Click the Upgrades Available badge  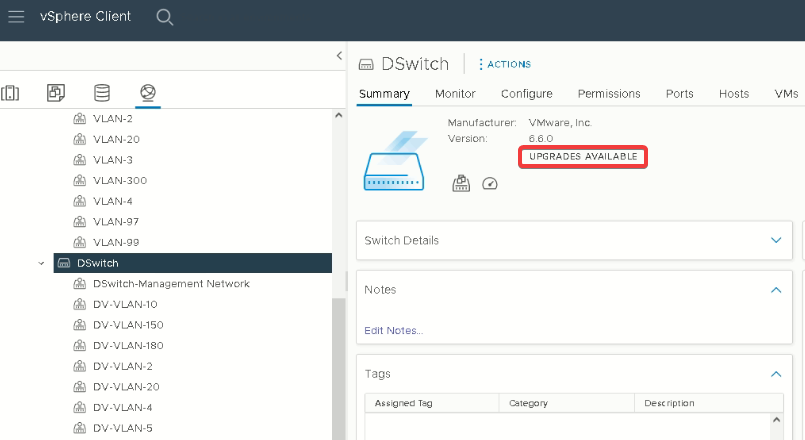[583, 157]
